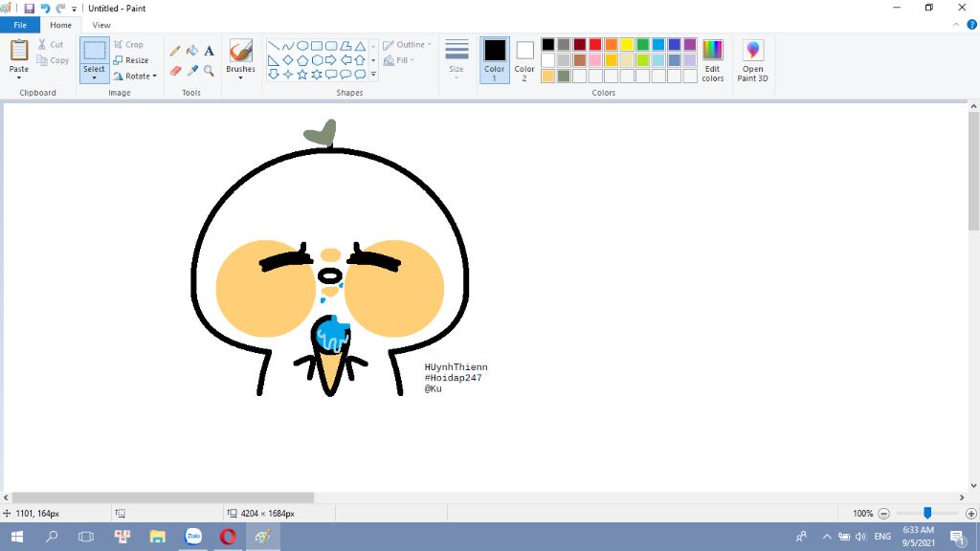980x551 pixels.
Task: Select the Hexagon shape
Action: click(317, 60)
